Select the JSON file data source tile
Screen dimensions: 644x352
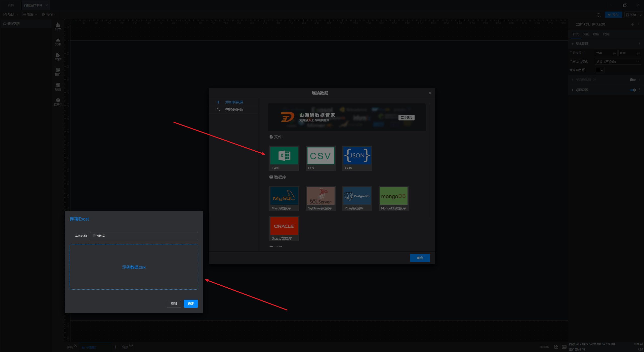[x=357, y=158]
